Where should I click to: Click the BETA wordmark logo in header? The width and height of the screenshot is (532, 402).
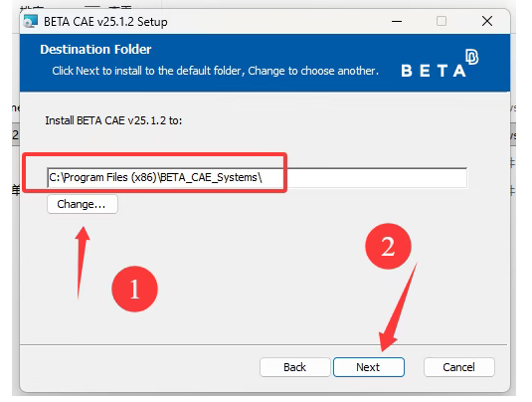pyautogui.click(x=434, y=71)
